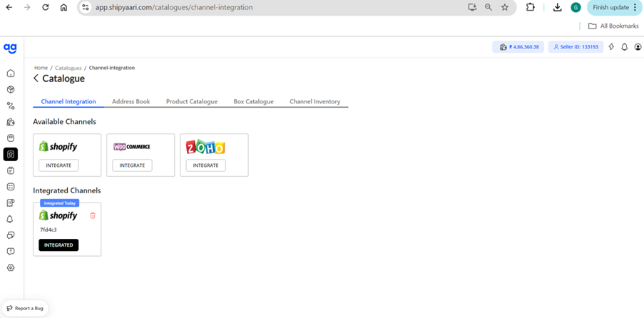Open the jar-shaped icon in sidebar
The height and width of the screenshot is (318, 644).
[11, 138]
